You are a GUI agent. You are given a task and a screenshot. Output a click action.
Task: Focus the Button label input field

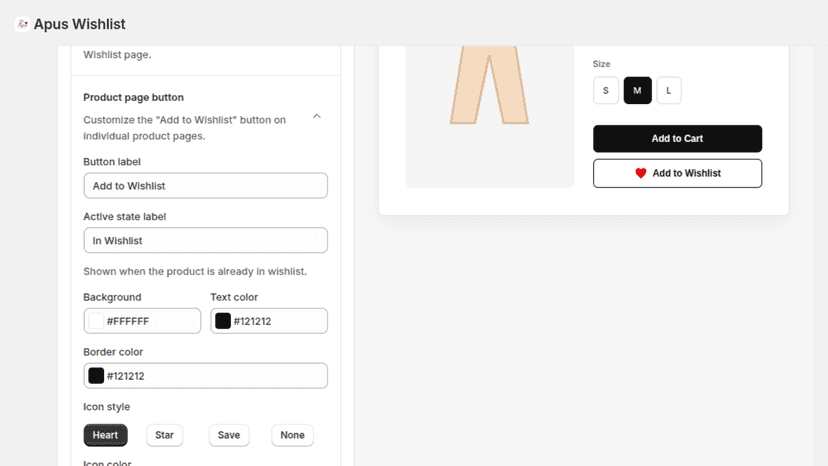tap(205, 185)
